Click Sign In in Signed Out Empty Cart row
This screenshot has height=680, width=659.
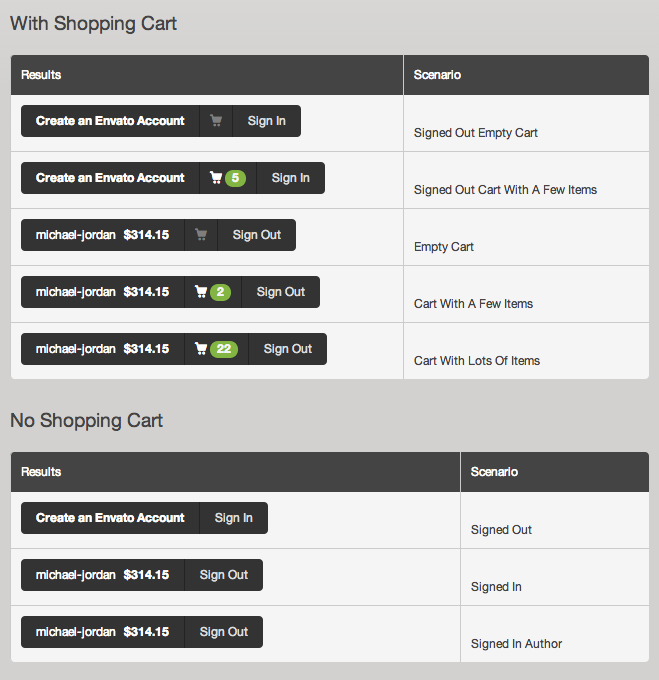tap(267, 121)
